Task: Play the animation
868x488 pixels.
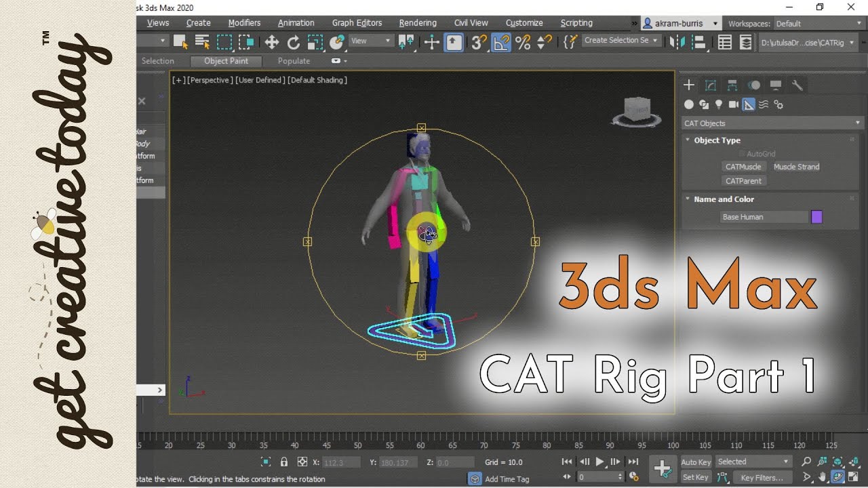Action: point(599,462)
